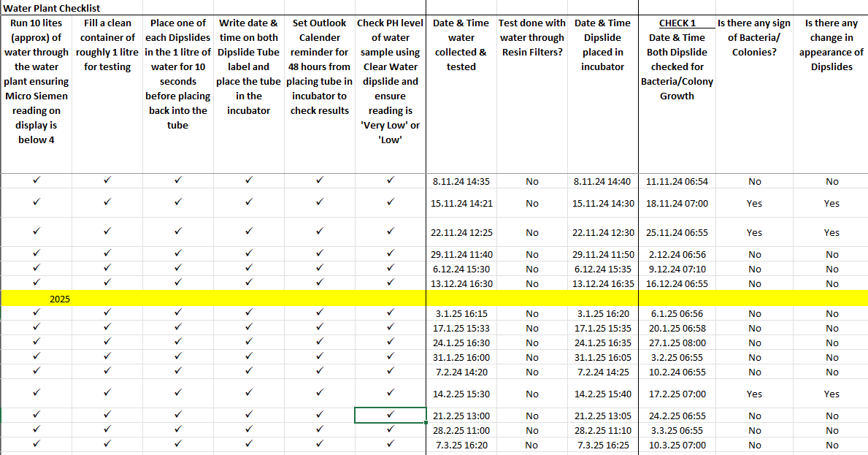Select the appearance change "Yes" in the 14.2.25 row
This screenshot has height=455, width=868.
[x=831, y=394]
